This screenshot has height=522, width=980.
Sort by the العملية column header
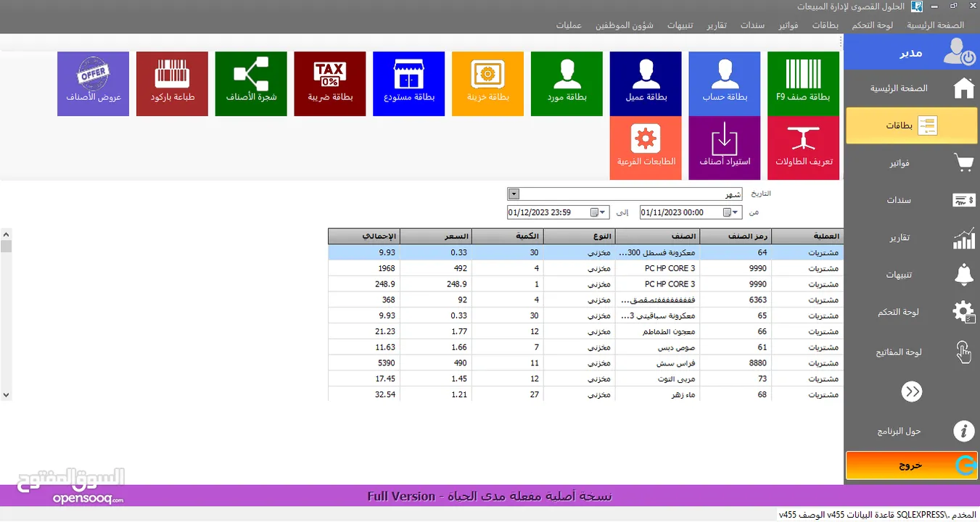807,236
